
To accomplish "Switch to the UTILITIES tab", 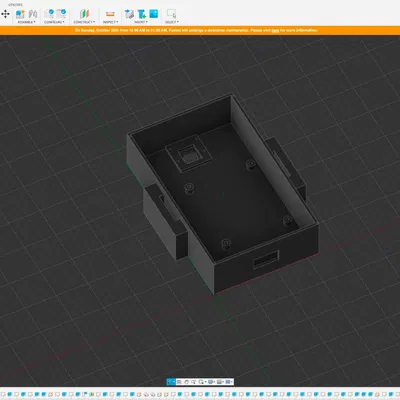I will [16, 5].
